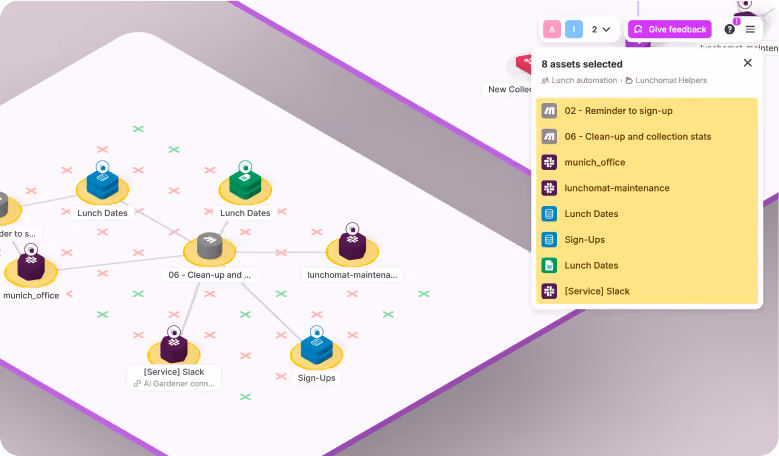The image size is (779, 456).
Task: Click the sheet icon beside green Lunch Dates row
Action: [x=549, y=266]
